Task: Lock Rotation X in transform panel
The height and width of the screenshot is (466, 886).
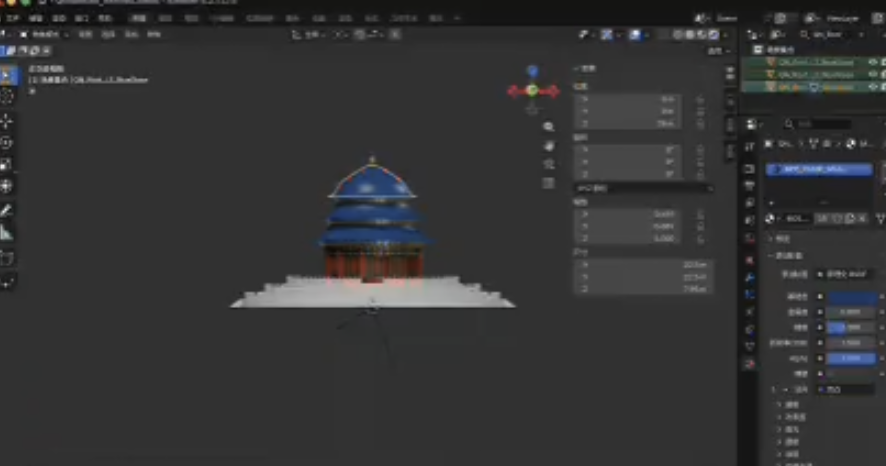Action: click(x=700, y=150)
